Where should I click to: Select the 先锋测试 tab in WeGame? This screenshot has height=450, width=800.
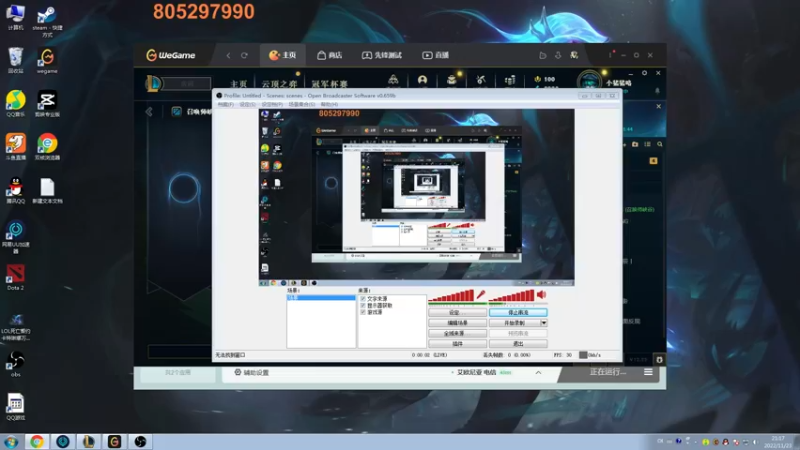point(382,55)
